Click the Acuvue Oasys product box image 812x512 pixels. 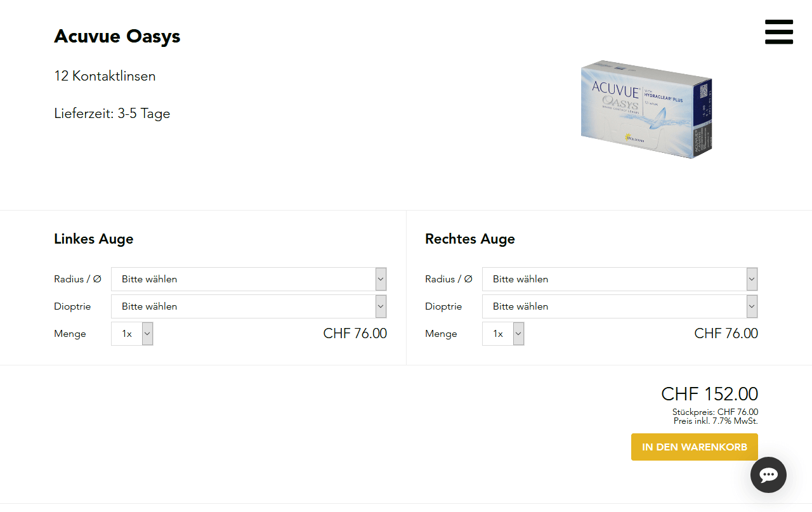(646, 109)
